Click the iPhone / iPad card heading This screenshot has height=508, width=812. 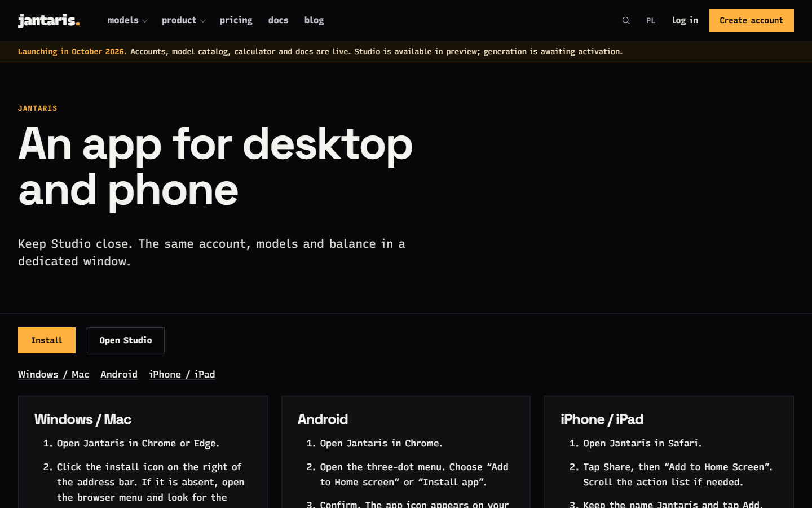click(602, 419)
